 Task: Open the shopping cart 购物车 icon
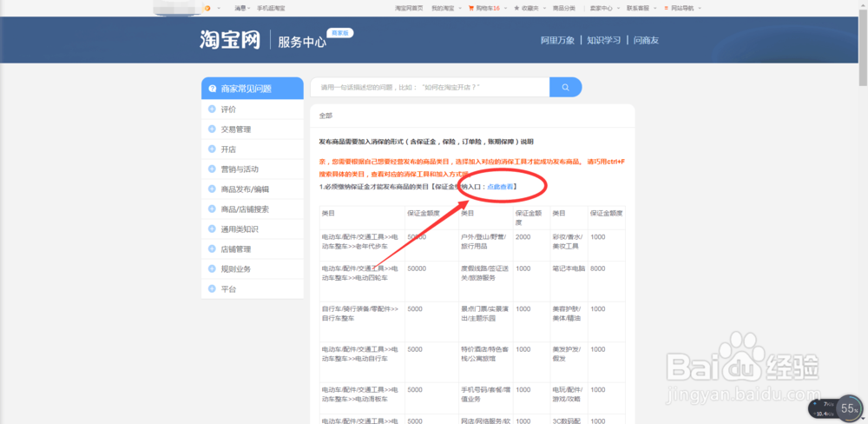click(x=471, y=9)
